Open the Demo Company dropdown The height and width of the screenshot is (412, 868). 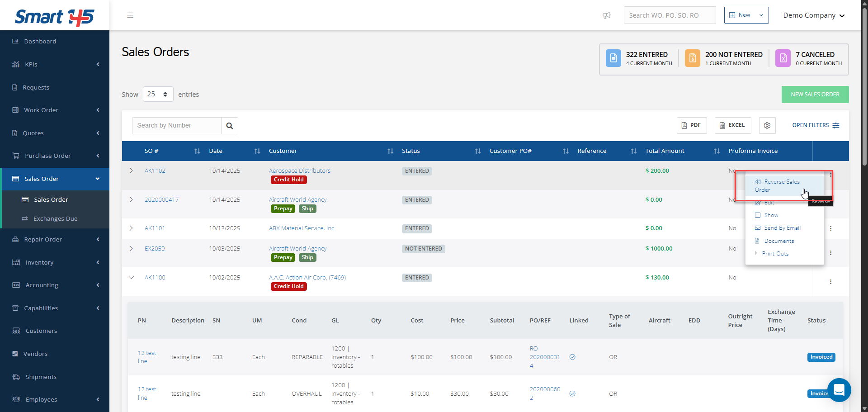point(814,15)
